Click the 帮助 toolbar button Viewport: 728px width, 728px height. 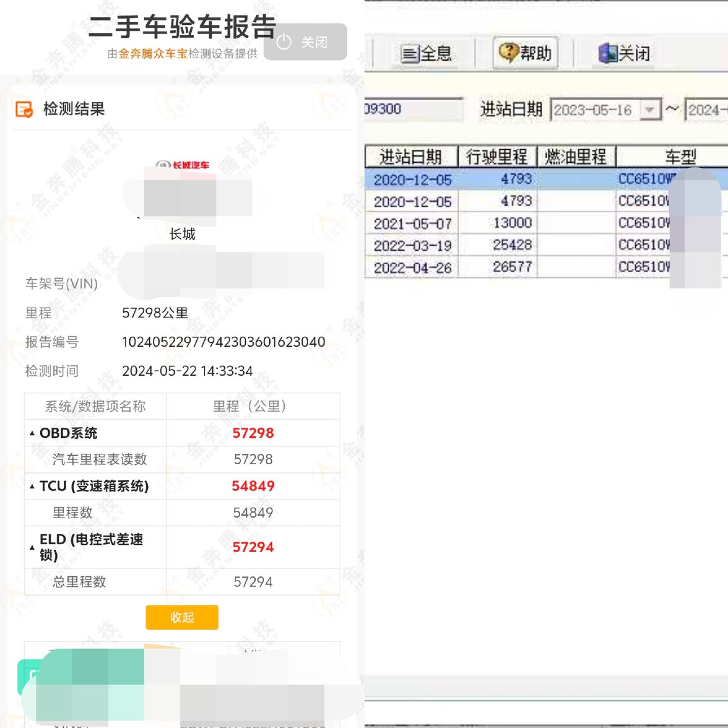pos(525,53)
